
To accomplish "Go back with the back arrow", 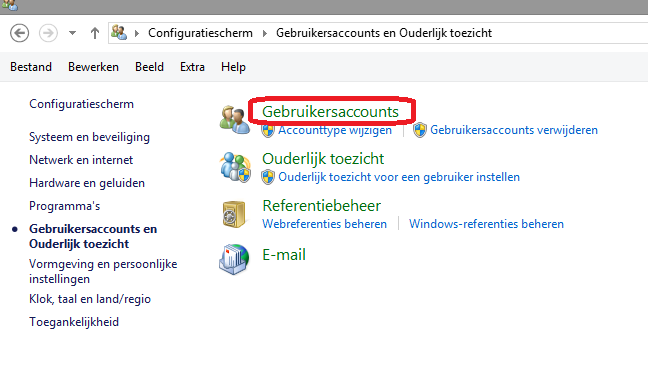I will [x=19, y=33].
